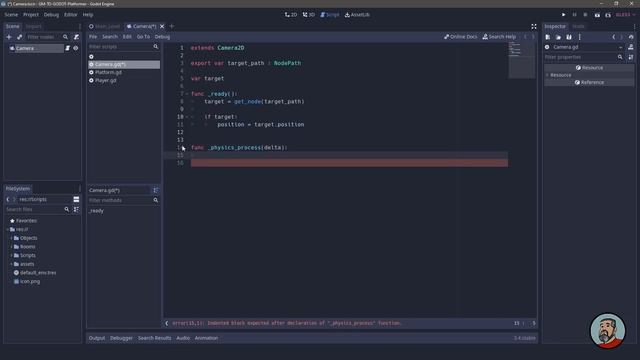Screen dimensions: 640x360
Task: Fold the if target block on line 10
Action: [187, 117]
